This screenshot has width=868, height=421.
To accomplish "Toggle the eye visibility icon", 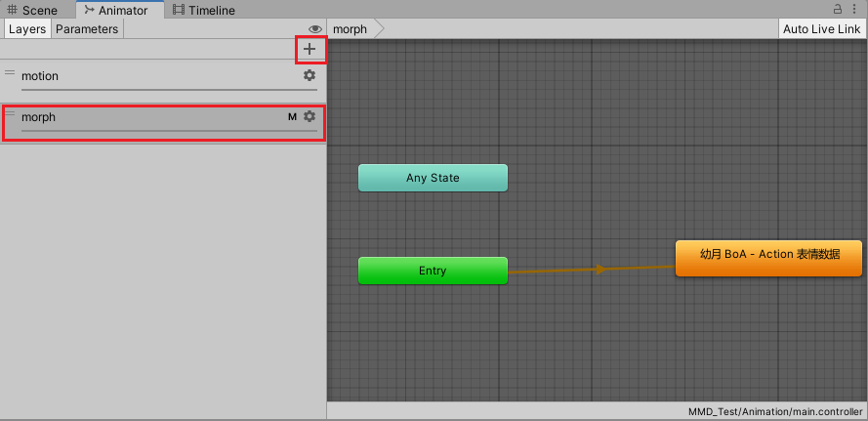I will point(314,29).
